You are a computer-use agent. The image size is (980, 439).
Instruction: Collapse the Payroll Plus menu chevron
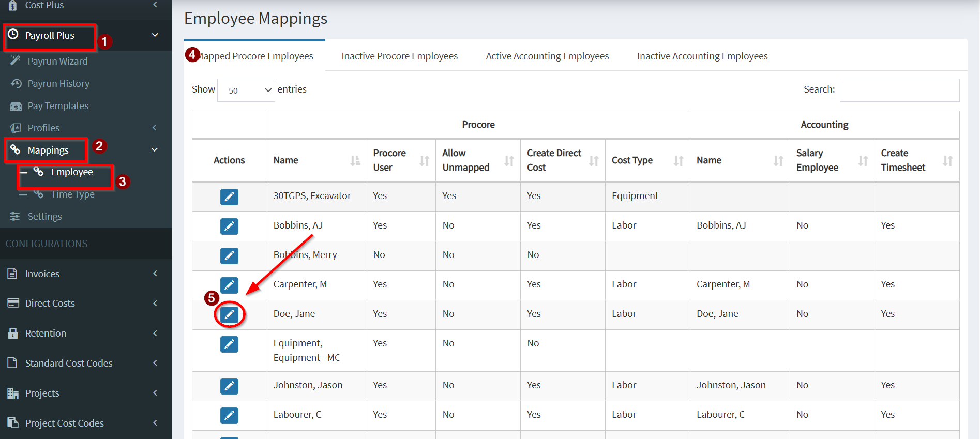[155, 35]
